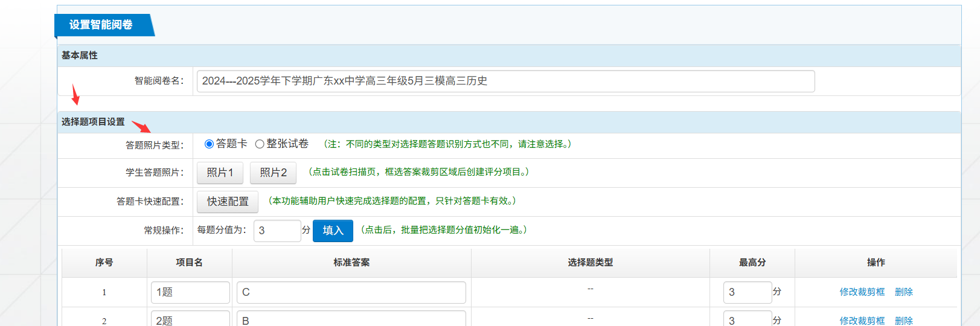The height and width of the screenshot is (326, 980).
Task: Focus the 智能阅卷名 text field
Action: click(505, 81)
